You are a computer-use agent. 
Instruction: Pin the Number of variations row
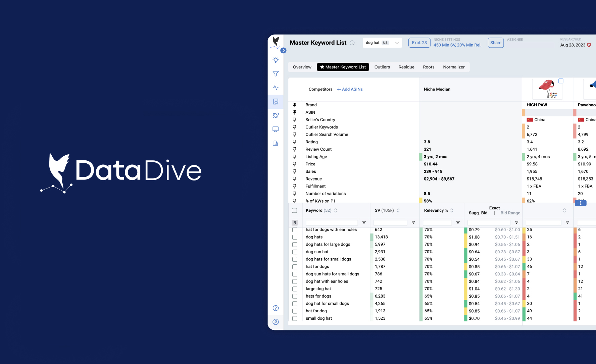(x=295, y=193)
